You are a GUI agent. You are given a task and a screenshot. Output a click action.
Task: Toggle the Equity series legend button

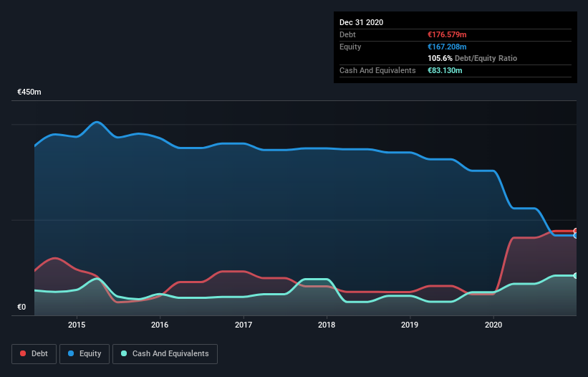85,354
